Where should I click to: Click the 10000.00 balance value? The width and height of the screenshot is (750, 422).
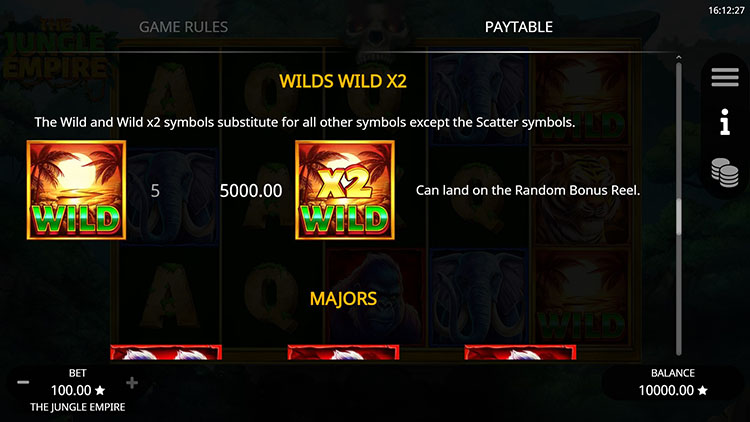click(666, 390)
